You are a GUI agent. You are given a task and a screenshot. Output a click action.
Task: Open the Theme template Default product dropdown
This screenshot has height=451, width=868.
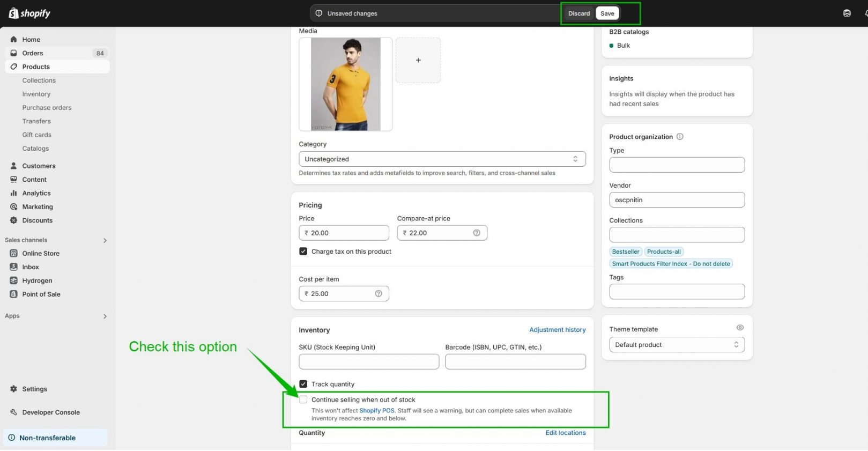point(677,345)
